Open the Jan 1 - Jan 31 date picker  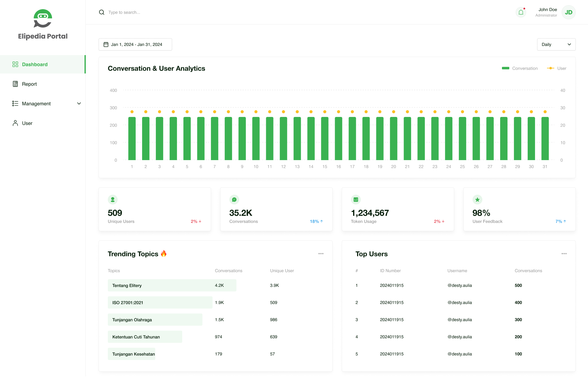[x=135, y=44]
